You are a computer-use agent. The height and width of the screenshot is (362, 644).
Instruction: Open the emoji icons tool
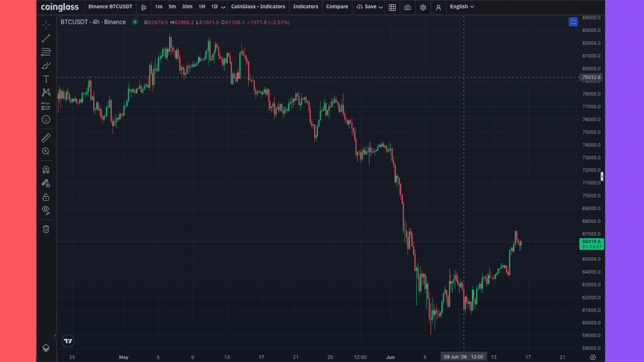coord(46,120)
